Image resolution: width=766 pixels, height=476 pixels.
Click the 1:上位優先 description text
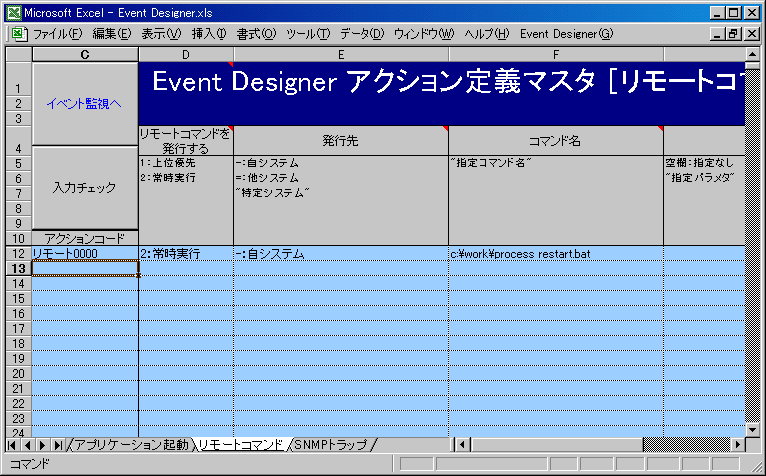click(168, 163)
